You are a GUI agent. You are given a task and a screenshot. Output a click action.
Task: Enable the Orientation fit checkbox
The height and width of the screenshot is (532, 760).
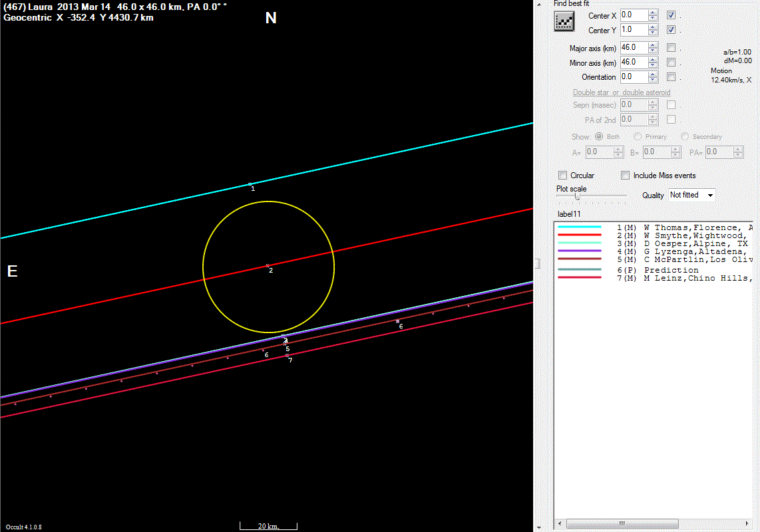tap(671, 76)
